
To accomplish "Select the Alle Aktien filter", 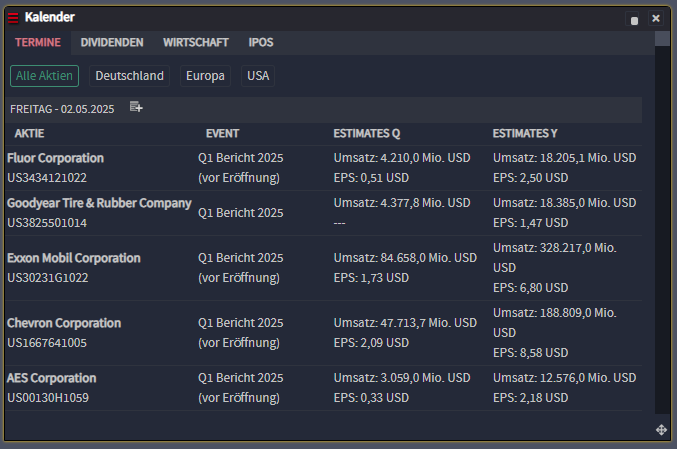I will (x=44, y=76).
